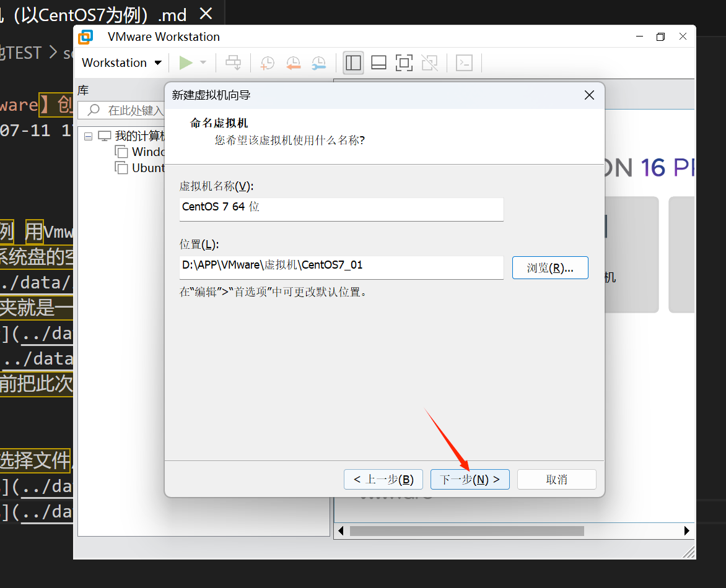The image size is (726, 588).
Task: Click the VMware Workstation logo icon
Action: [x=85, y=37]
